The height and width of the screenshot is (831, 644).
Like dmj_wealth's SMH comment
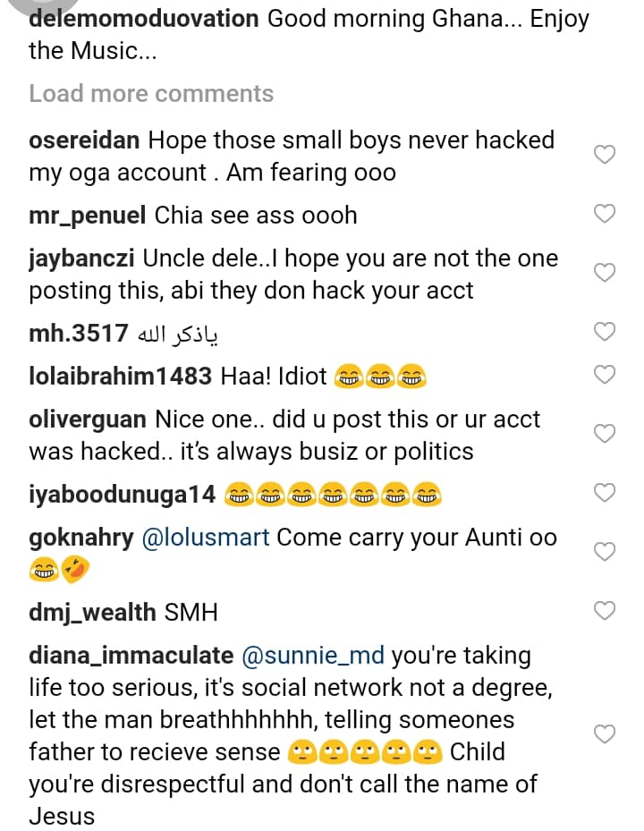click(605, 611)
